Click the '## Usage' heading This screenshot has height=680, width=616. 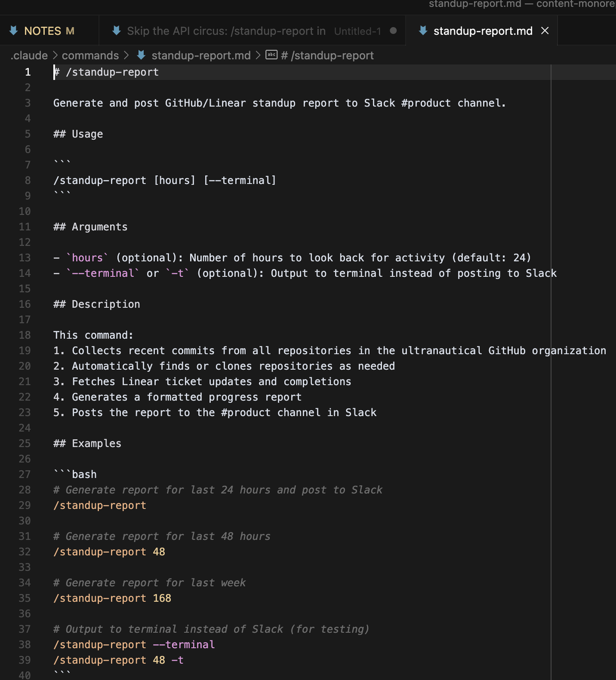click(78, 134)
